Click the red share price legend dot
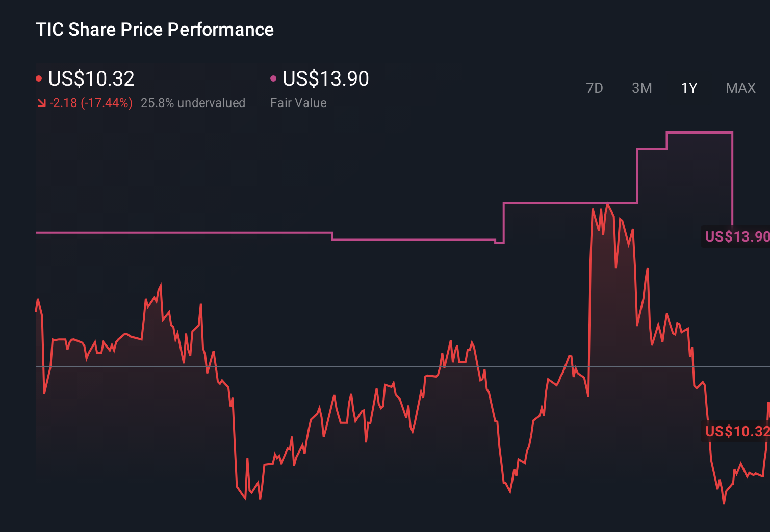Image resolution: width=770 pixels, height=532 pixels. click(39, 78)
